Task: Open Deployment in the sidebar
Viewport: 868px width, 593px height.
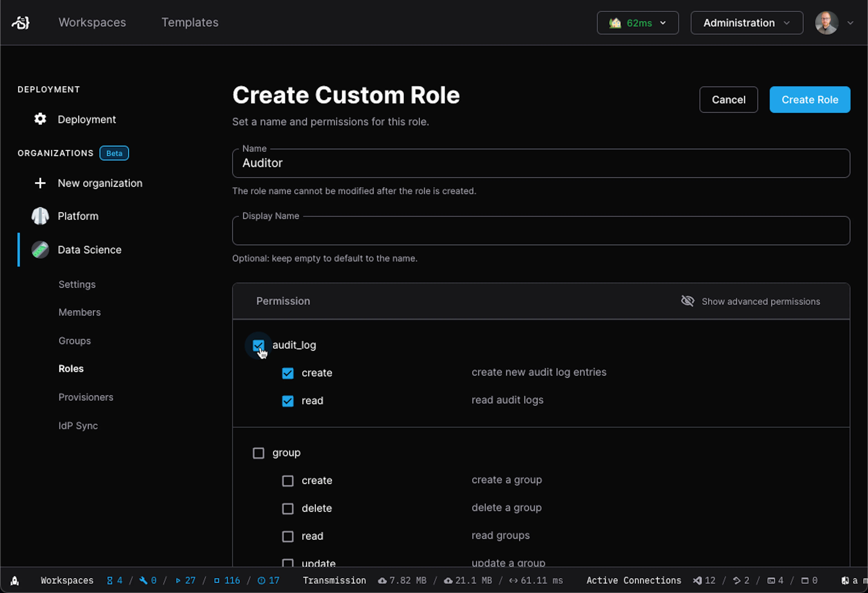Action: (x=87, y=120)
